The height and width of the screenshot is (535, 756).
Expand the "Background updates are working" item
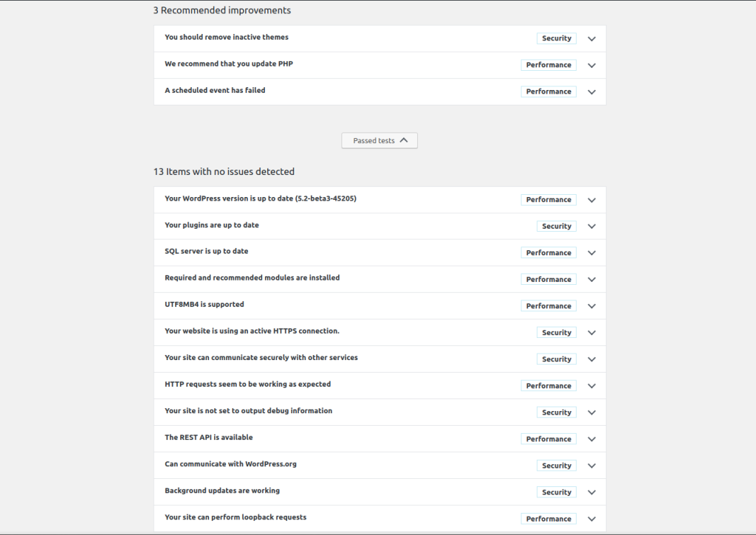[591, 491]
